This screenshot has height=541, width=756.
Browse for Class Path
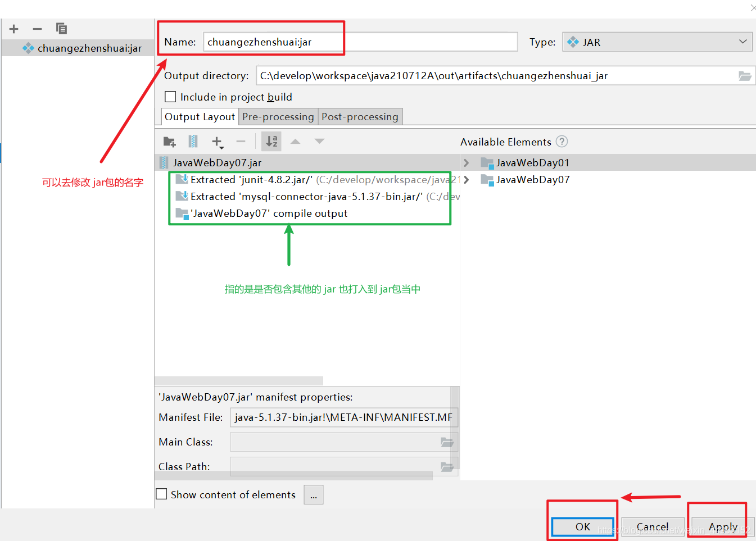pos(447,466)
